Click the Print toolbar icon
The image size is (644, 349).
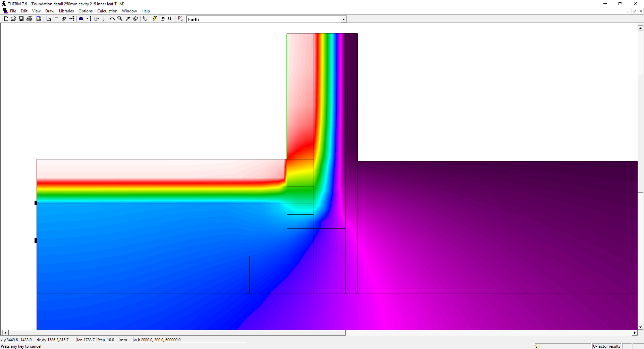[29, 19]
